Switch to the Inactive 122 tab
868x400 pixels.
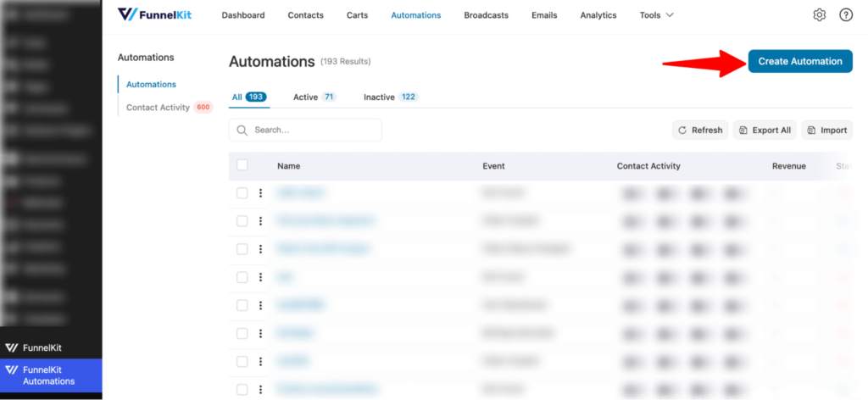pyautogui.click(x=391, y=97)
